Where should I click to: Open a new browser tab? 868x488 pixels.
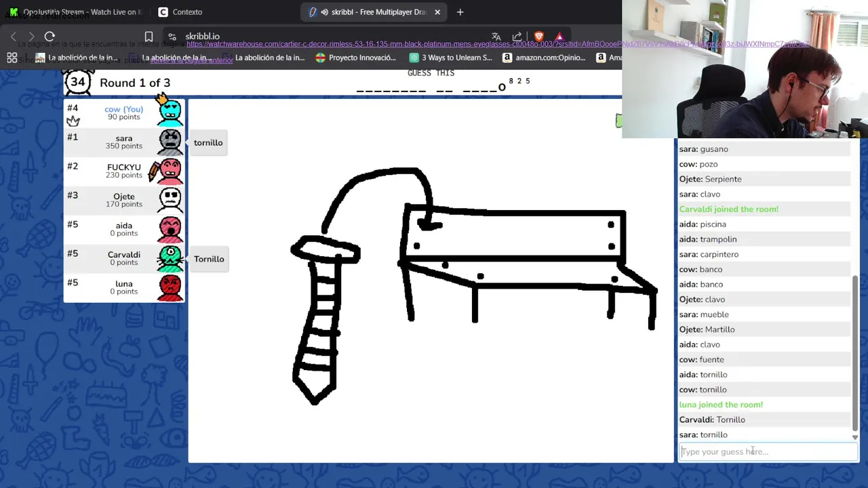click(x=460, y=12)
